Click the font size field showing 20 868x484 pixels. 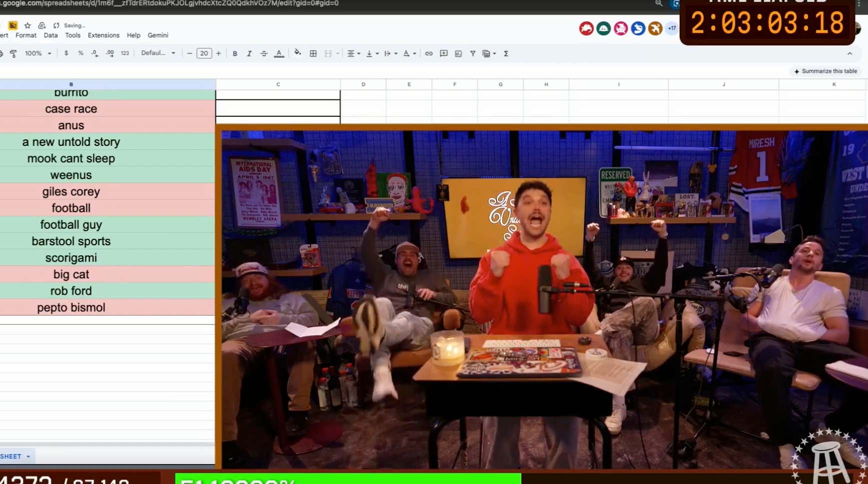click(x=204, y=53)
